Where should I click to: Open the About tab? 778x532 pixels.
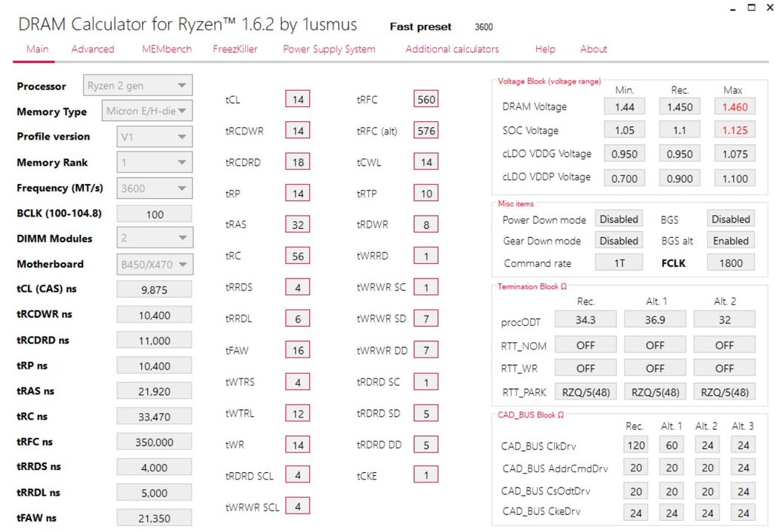pos(593,49)
